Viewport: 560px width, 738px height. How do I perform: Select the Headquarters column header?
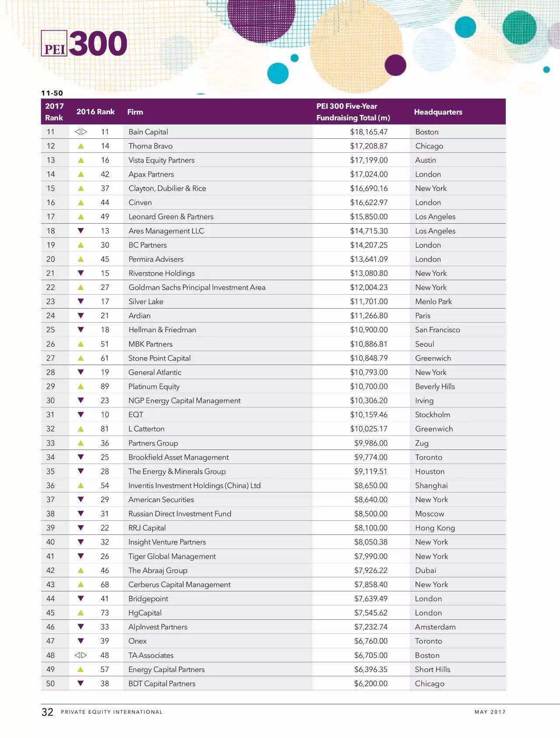(x=438, y=112)
